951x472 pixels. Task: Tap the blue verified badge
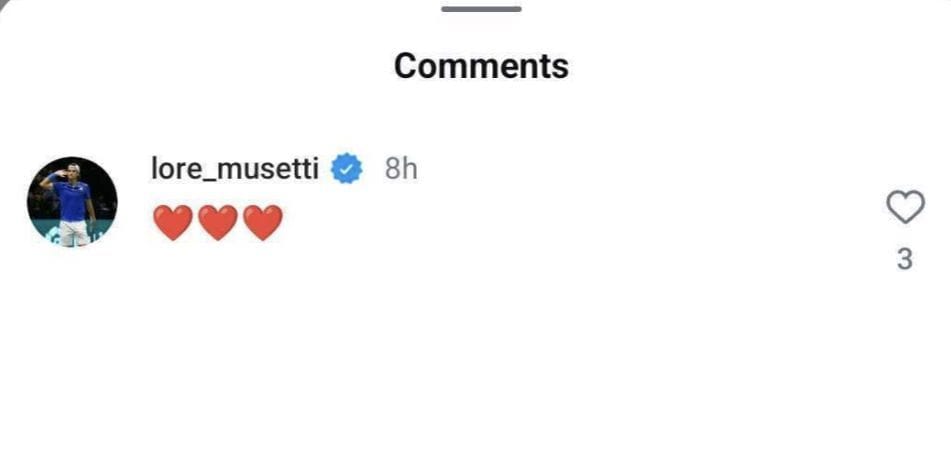click(x=347, y=169)
